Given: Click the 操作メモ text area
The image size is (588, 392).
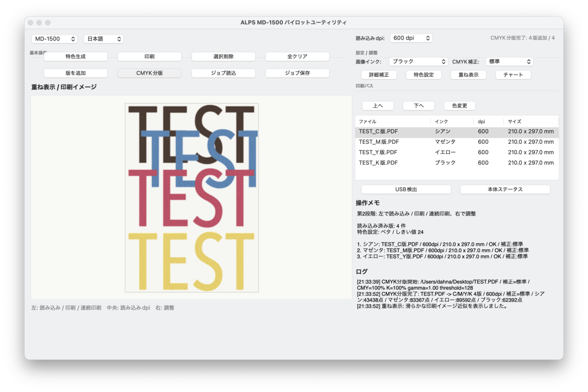Looking at the screenshot, I should click(457, 236).
